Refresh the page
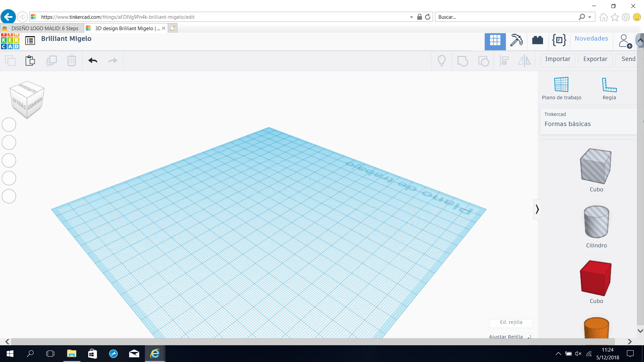Image resolution: width=644 pixels, height=362 pixels. 428,17
